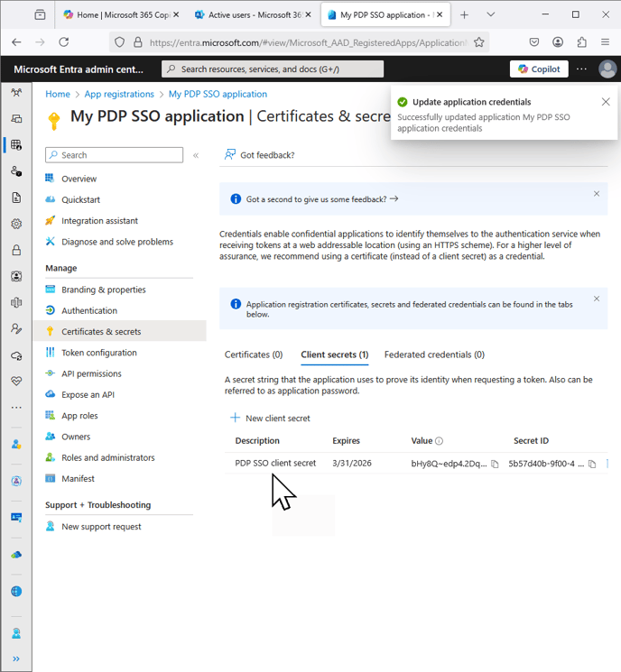Expand the left rail with double chevron
The height and width of the screenshot is (672, 621).
[x=16, y=658]
